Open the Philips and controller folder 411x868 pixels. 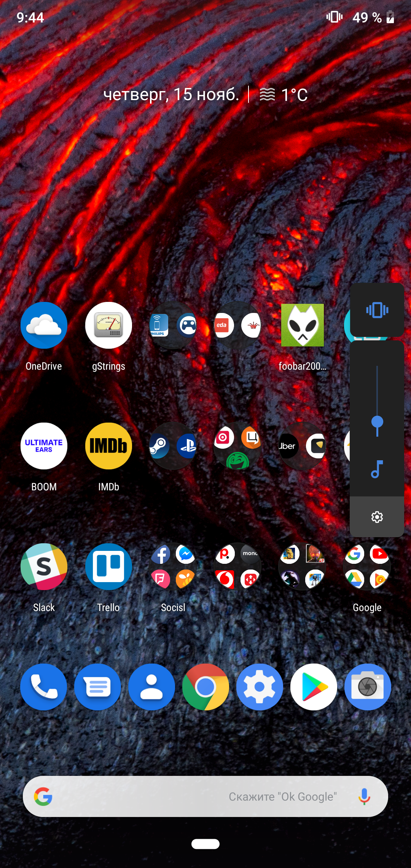coord(173,325)
